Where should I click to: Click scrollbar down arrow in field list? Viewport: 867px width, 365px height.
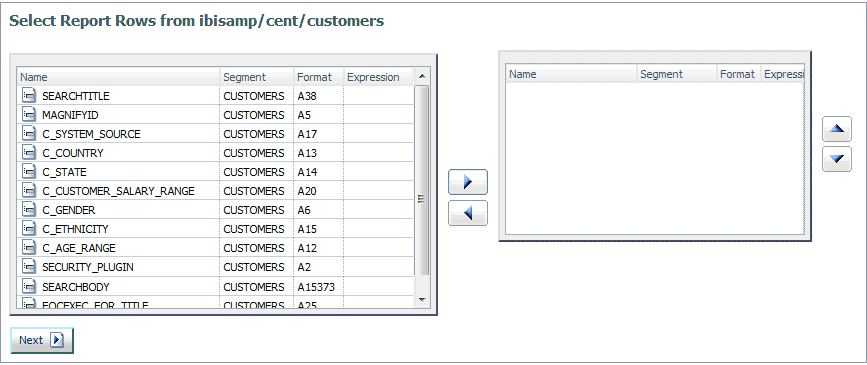tap(421, 299)
